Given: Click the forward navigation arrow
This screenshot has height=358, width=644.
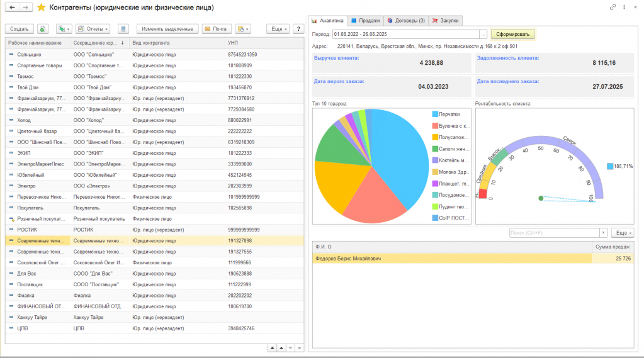Looking at the screenshot, I should [x=26, y=8].
